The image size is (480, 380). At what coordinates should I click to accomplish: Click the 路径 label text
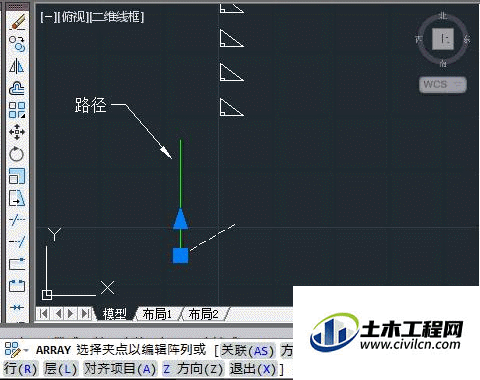90,105
